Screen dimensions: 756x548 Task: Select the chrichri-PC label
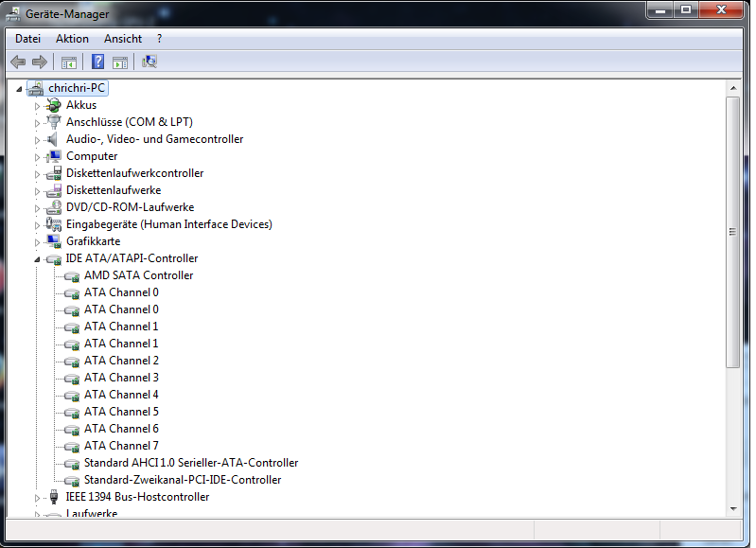(77, 88)
